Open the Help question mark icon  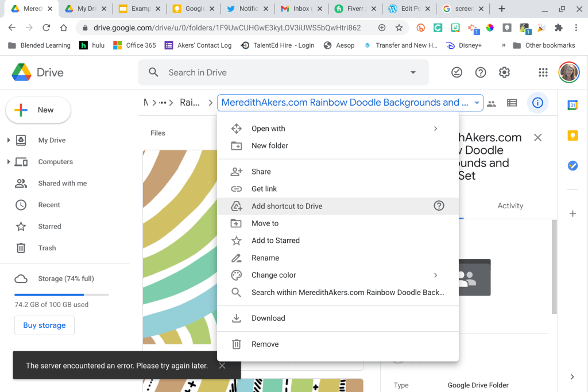(481, 72)
